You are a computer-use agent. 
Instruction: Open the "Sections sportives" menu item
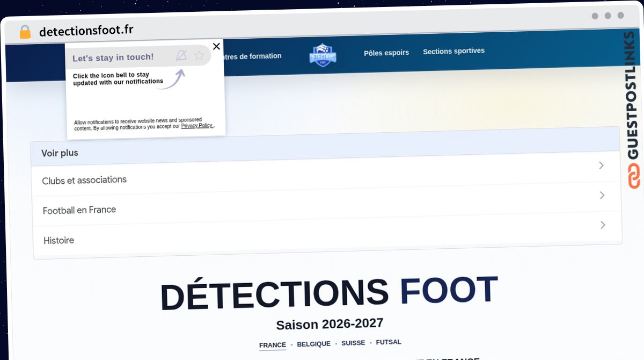(x=453, y=51)
